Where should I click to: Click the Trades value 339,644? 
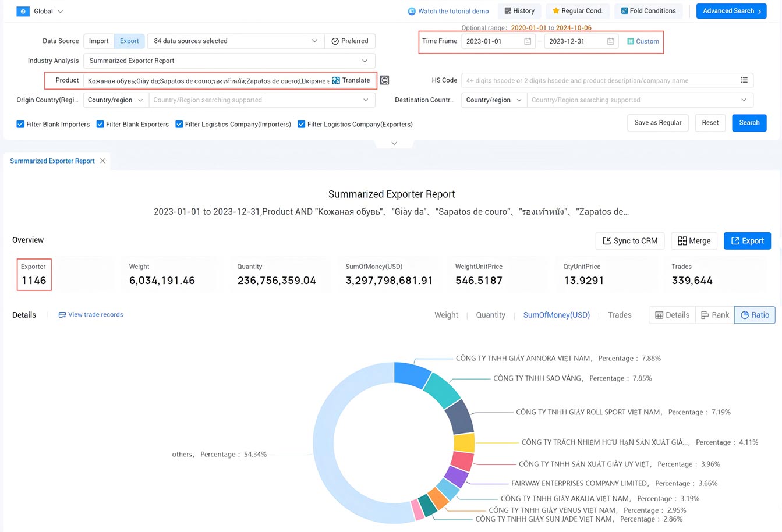[692, 281]
